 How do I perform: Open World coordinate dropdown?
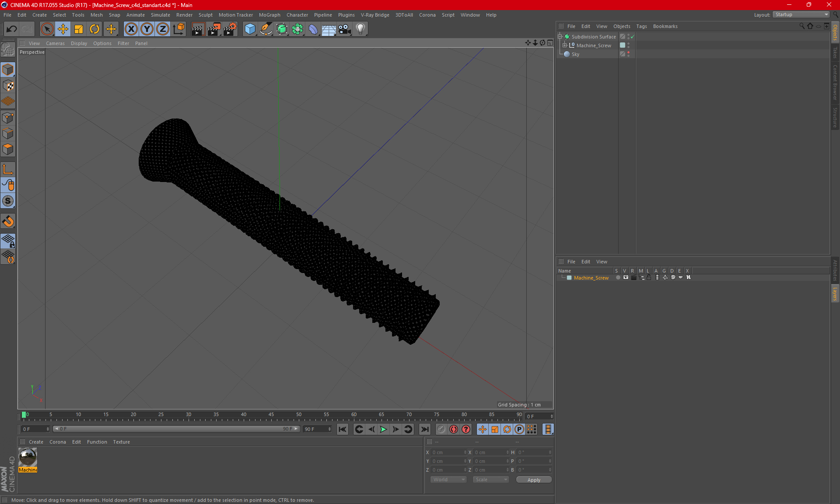(448, 479)
